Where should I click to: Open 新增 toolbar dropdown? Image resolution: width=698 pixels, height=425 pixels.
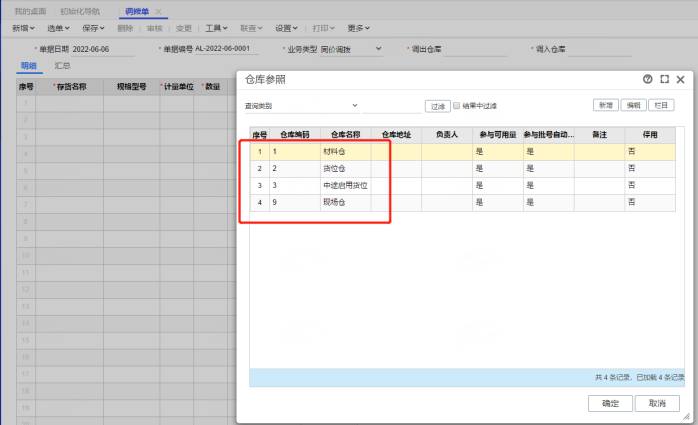click(23, 28)
